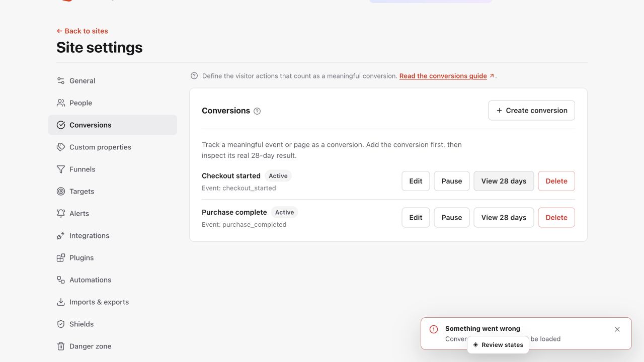Click the Alerts bell icon
The width and height of the screenshot is (644, 362).
coord(61,214)
